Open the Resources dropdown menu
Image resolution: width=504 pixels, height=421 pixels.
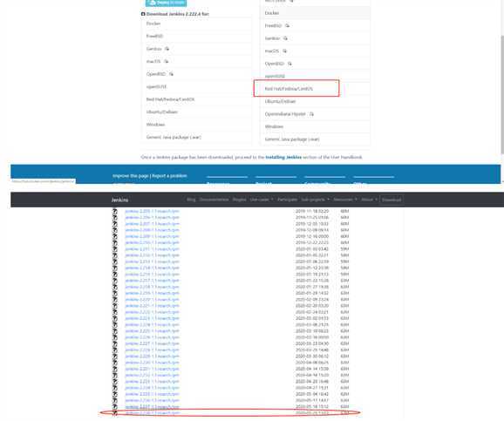click(345, 200)
